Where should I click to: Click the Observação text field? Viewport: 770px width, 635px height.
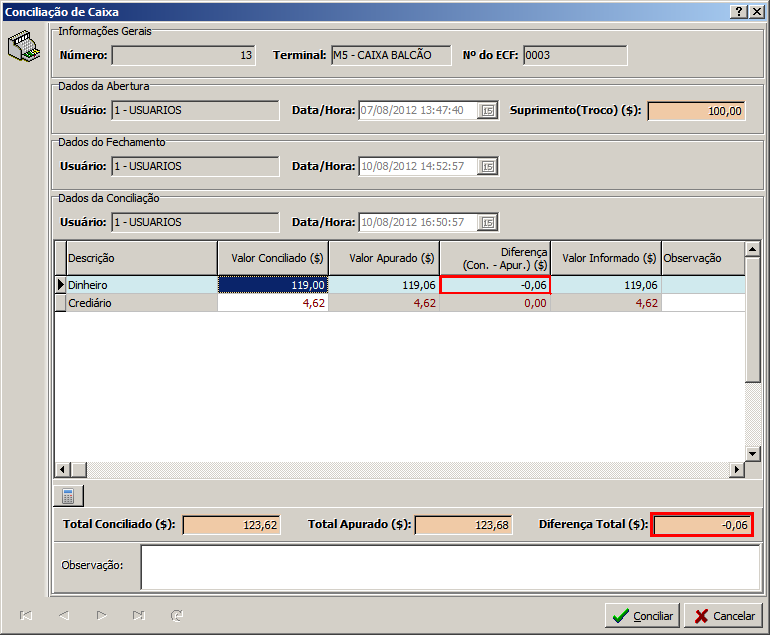click(450, 567)
